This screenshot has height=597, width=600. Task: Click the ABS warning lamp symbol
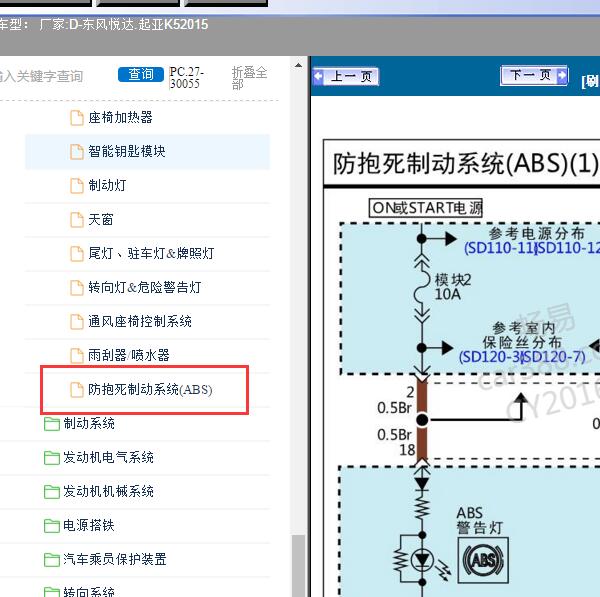tap(483, 560)
